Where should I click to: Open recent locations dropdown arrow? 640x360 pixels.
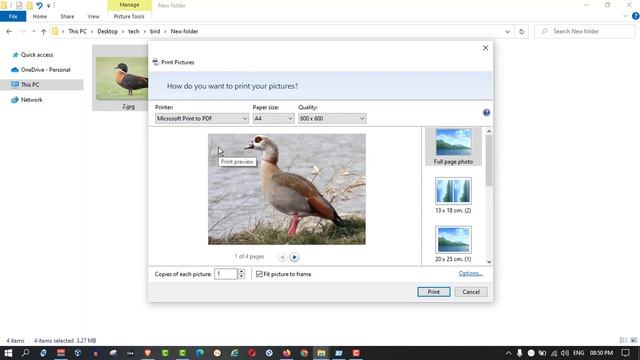[33, 31]
